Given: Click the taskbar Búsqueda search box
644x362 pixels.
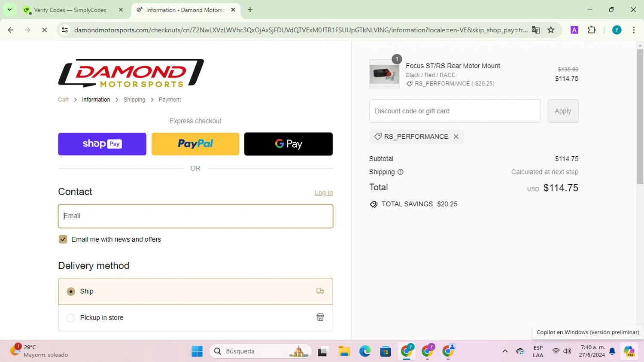Looking at the screenshot, I should click(x=260, y=351).
